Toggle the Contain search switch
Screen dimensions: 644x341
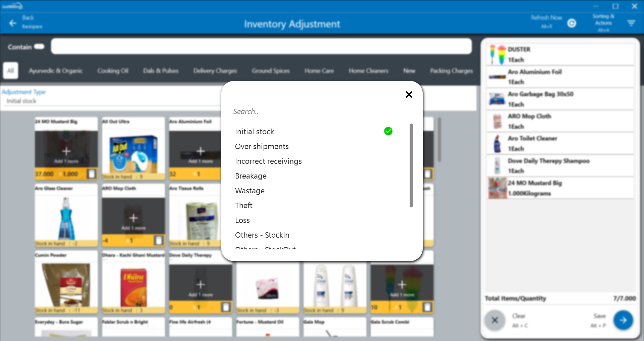tap(39, 47)
